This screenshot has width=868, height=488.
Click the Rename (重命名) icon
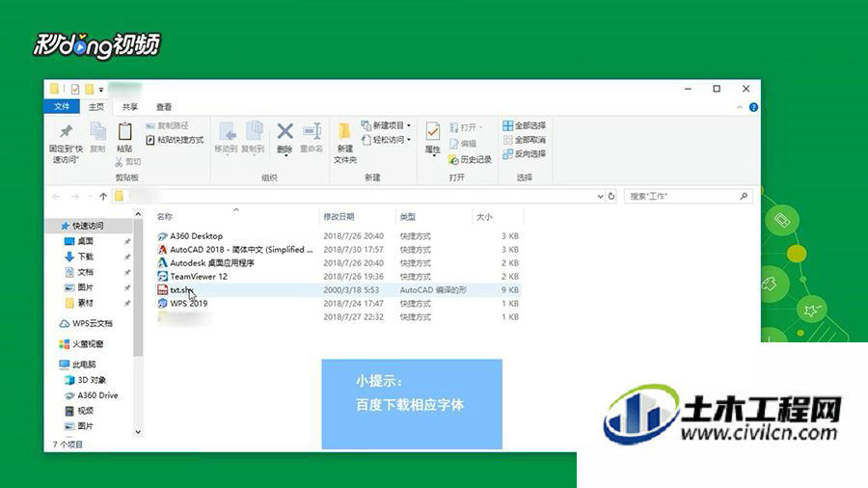(312, 132)
